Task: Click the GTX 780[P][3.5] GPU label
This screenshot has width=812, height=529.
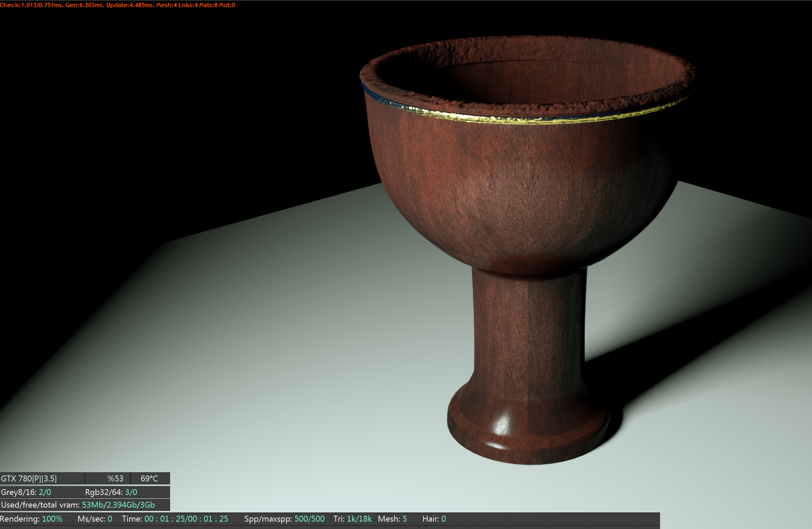Action: click(29, 478)
